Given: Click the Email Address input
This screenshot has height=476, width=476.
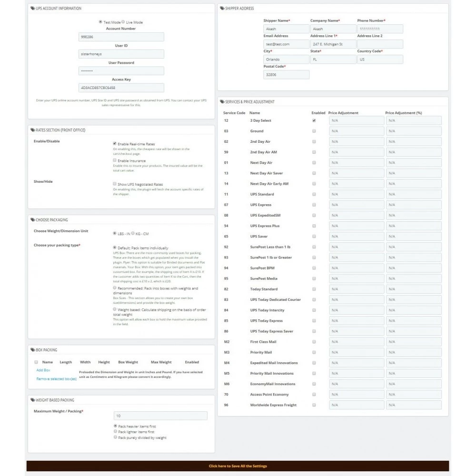Looking at the screenshot, I should (286, 44).
